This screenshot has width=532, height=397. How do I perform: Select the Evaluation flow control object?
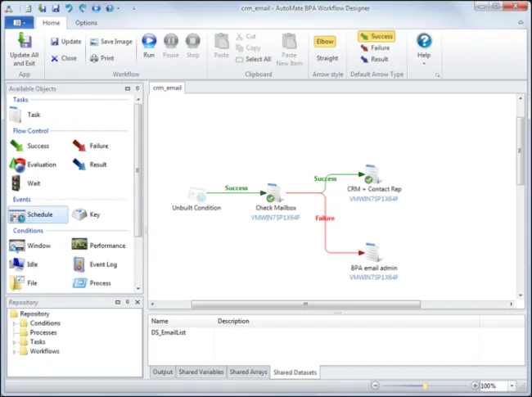point(33,165)
